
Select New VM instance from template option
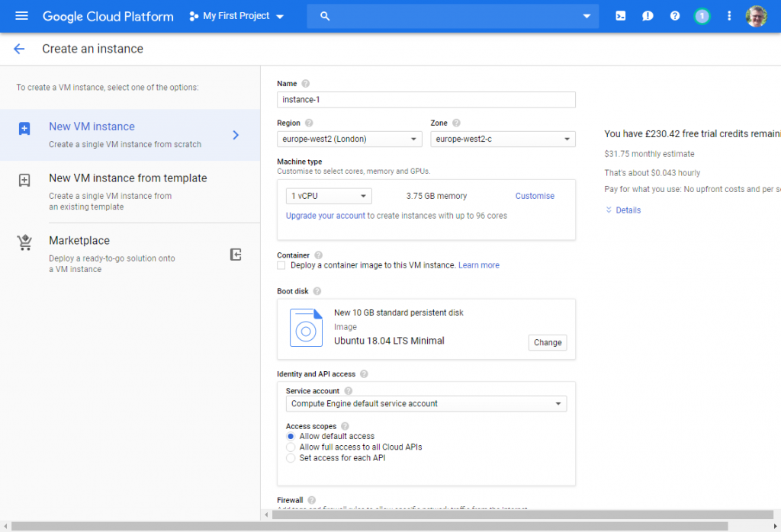130,191
